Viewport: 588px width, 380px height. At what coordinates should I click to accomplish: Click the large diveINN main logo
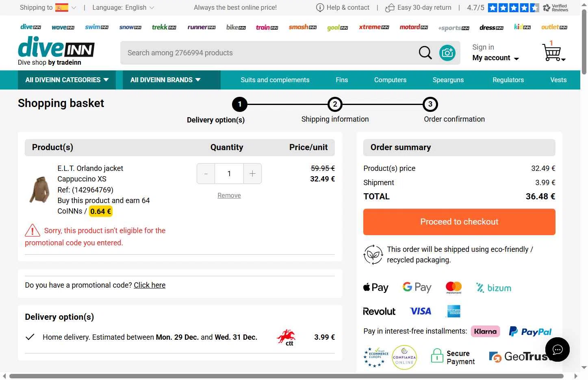(56, 47)
